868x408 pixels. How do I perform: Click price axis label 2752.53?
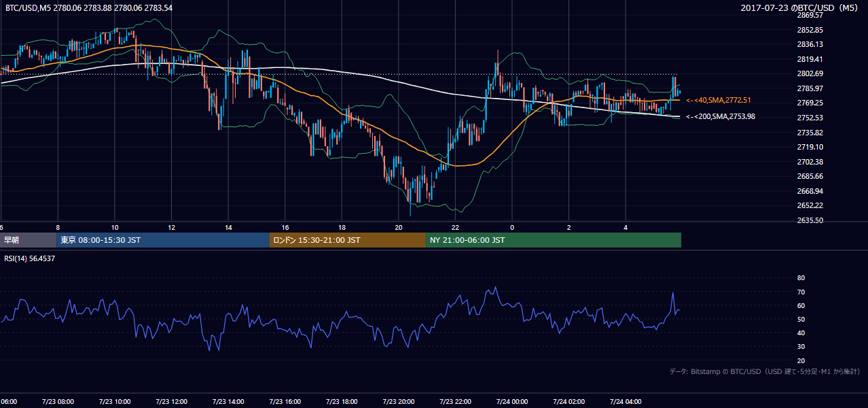(x=810, y=118)
